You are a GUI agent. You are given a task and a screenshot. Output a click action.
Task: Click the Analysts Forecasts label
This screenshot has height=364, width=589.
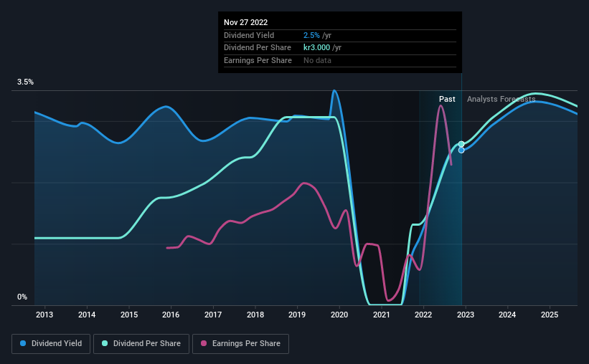501,100
